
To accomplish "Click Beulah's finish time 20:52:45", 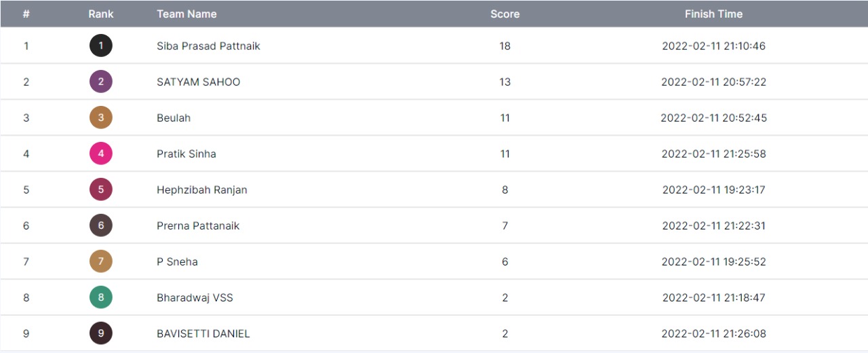I will (713, 118).
